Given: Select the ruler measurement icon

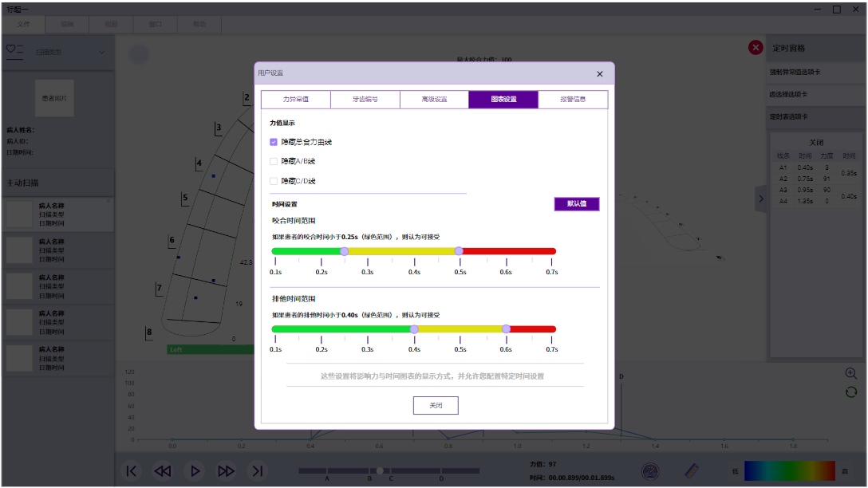Looking at the screenshot, I should [692, 471].
